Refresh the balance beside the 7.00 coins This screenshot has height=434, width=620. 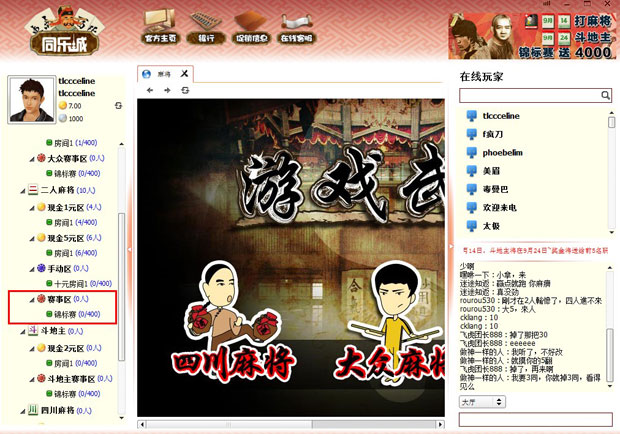tap(118, 106)
